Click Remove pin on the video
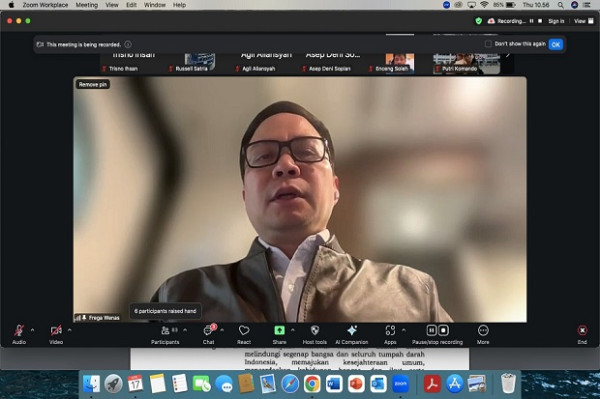The height and width of the screenshot is (399, 600). pos(93,84)
